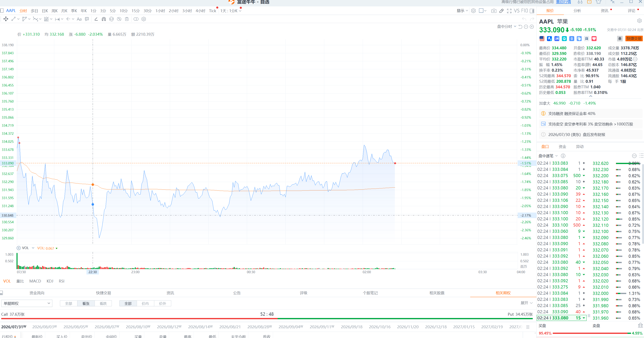The height and width of the screenshot is (338, 644).
Task: Toggle the right sidebar panel icon
Action: [x=532, y=11]
